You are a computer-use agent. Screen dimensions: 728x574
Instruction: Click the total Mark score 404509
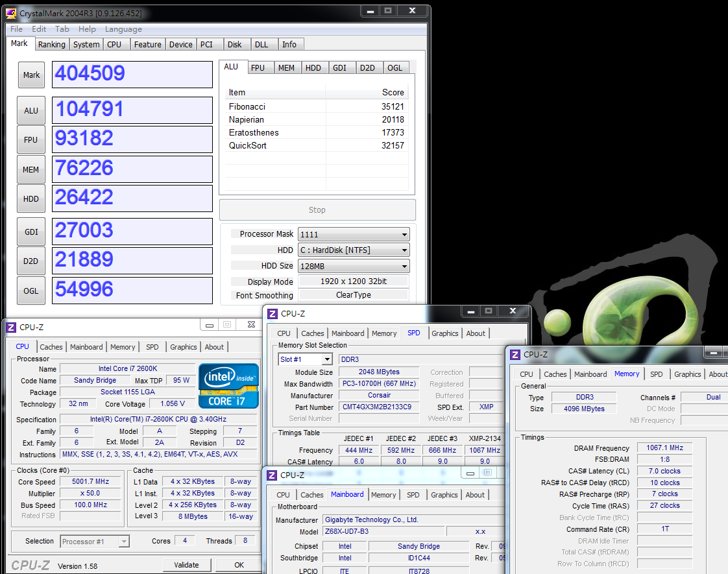click(x=132, y=74)
